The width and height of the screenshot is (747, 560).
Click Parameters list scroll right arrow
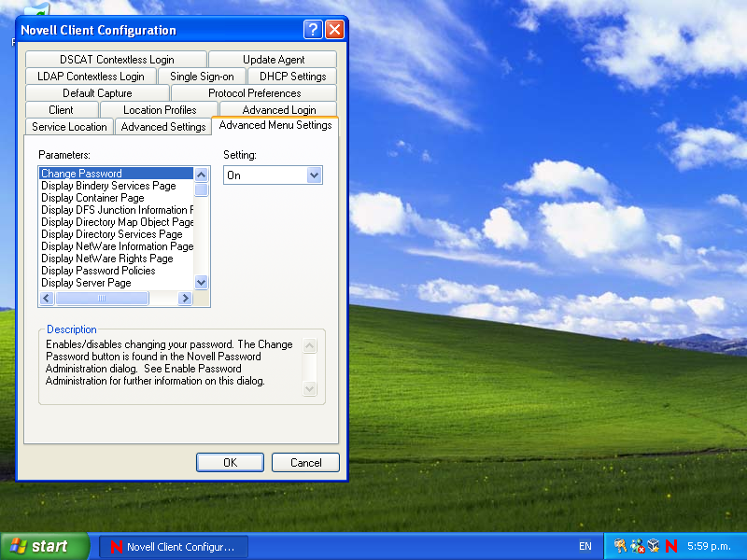pyautogui.click(x=185, y=298)
